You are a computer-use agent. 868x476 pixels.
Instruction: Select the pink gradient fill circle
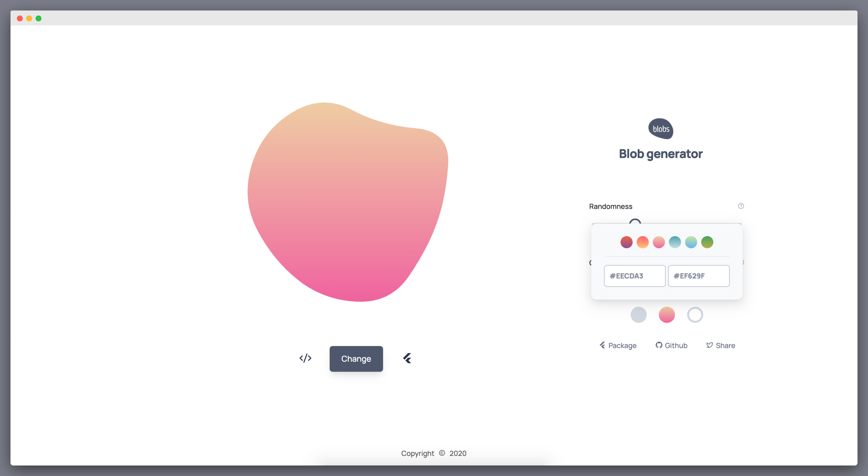point(666,315)
